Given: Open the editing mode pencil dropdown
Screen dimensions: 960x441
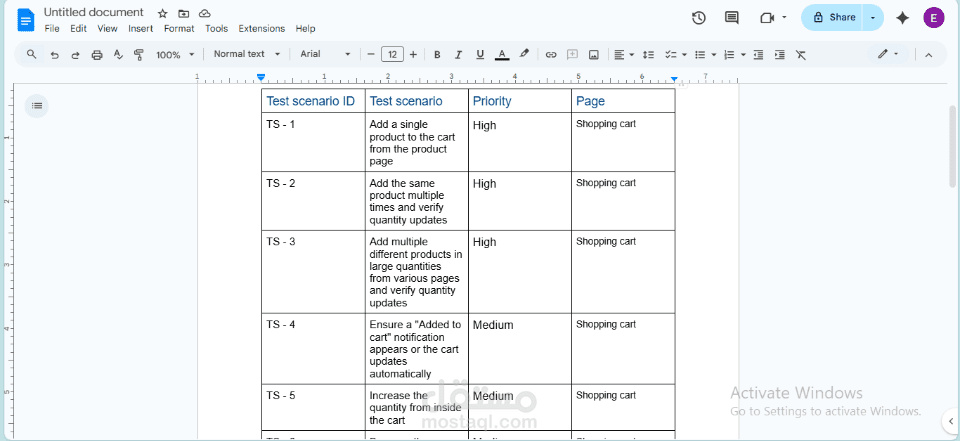Looking at the screenshot, I should click(887, 55).
